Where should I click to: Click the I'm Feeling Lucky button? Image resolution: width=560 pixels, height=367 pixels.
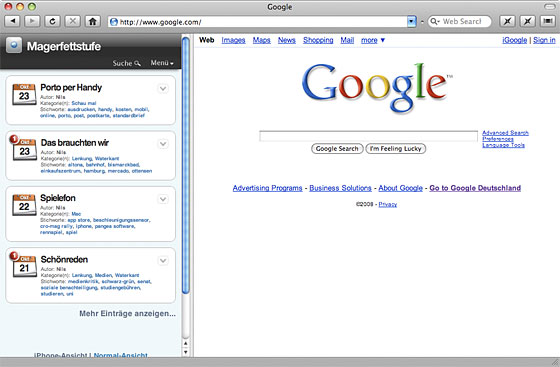pos(396,149)
